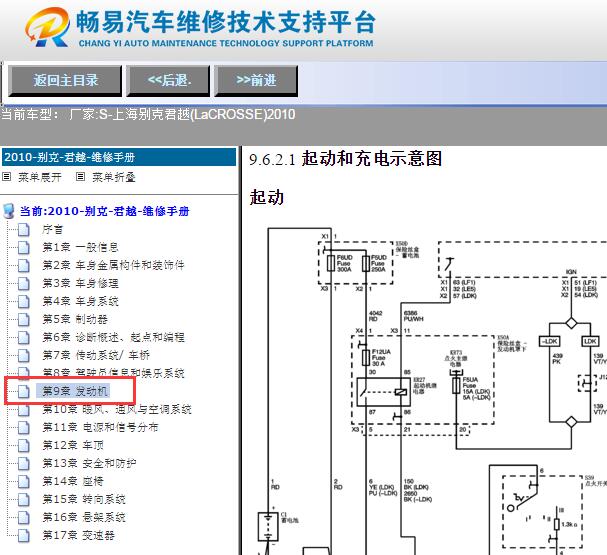Click the page icon next to 第2章
607x555 pixels.
(x=24, y=266)
